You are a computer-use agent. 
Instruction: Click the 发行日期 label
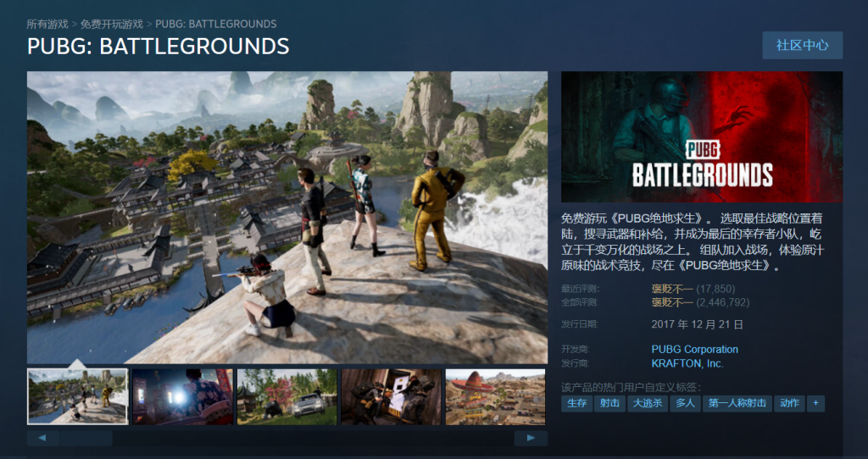click(x=580, y=324)
